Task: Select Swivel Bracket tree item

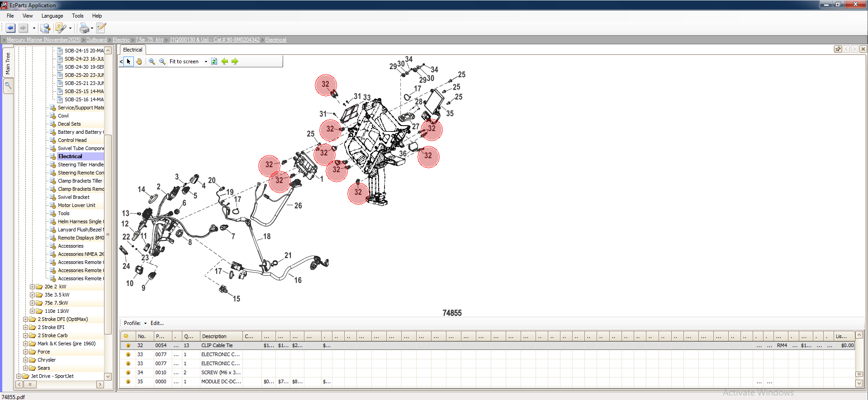Action: (73, 197)
